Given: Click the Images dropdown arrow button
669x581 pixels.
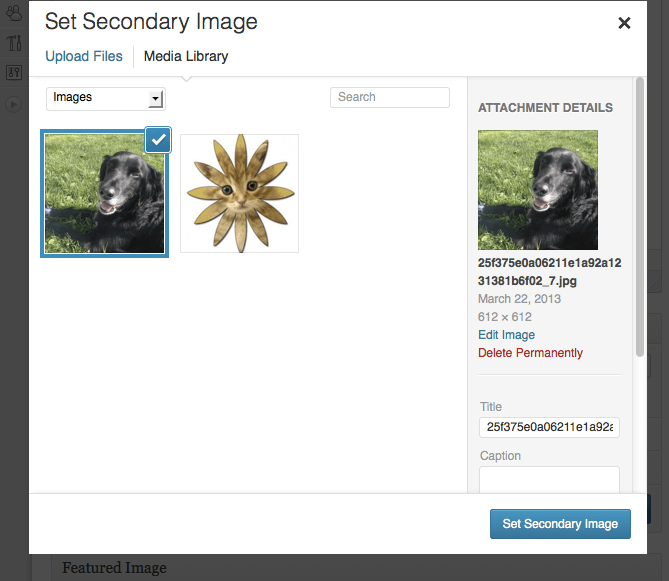Looking at the screenshot, I should pyautogui.click(x=156, y=99).
